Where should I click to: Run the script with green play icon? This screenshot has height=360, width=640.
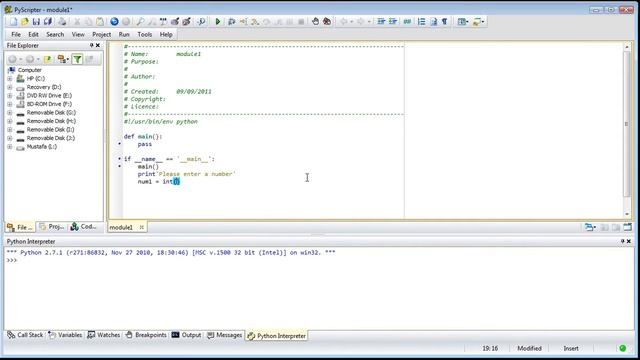[x=218, y=22]
